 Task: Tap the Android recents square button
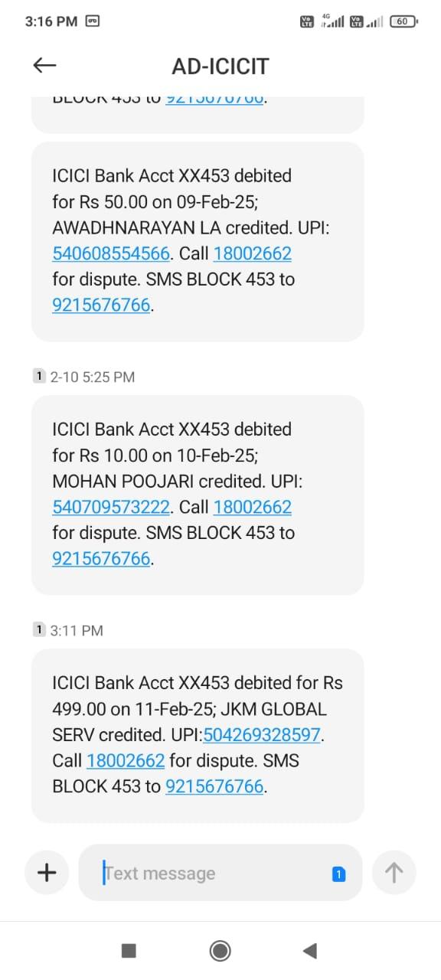tap(129, 951)
